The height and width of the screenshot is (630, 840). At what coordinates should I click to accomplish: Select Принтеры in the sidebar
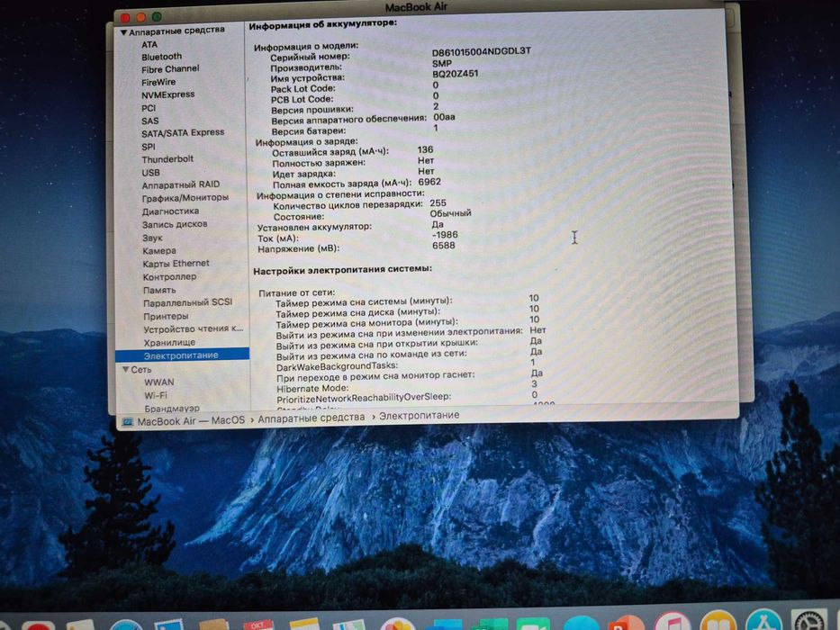coord(166,316)
